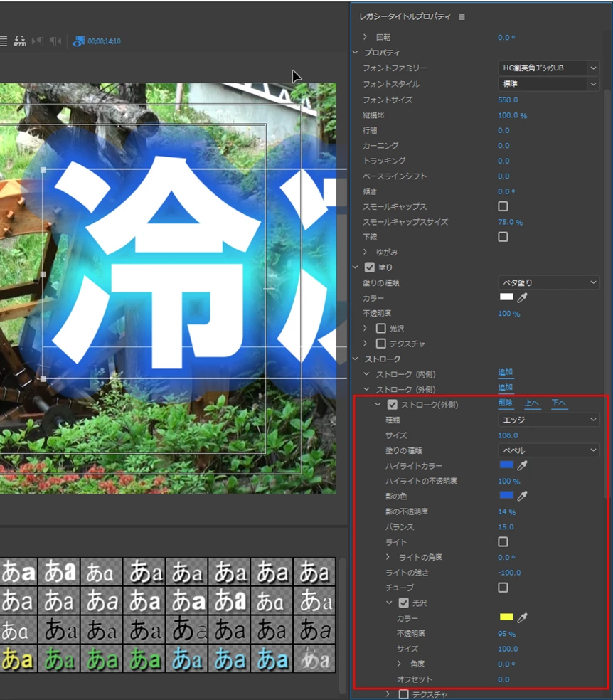
Task: Click the timecode 00;00;14;10
Action: pos(104,41)
